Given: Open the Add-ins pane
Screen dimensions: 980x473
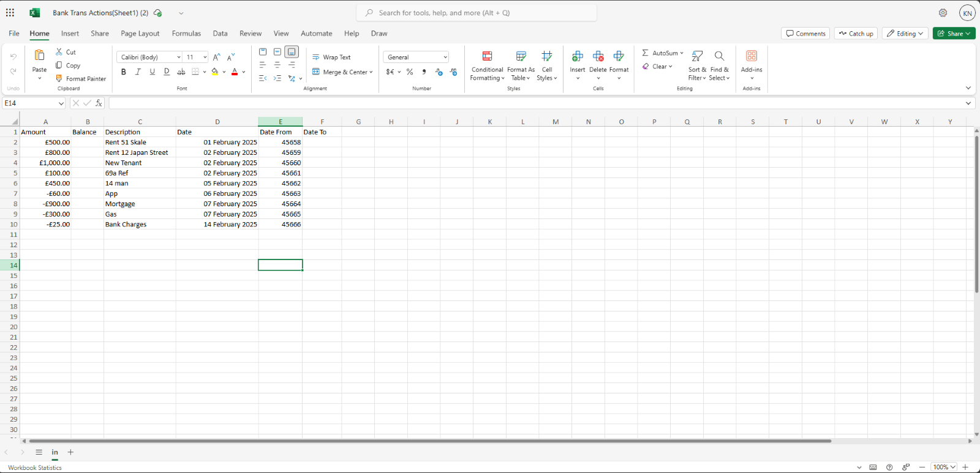Looking at the screenshot, I should pyautogui.click(x=752, y=65).
